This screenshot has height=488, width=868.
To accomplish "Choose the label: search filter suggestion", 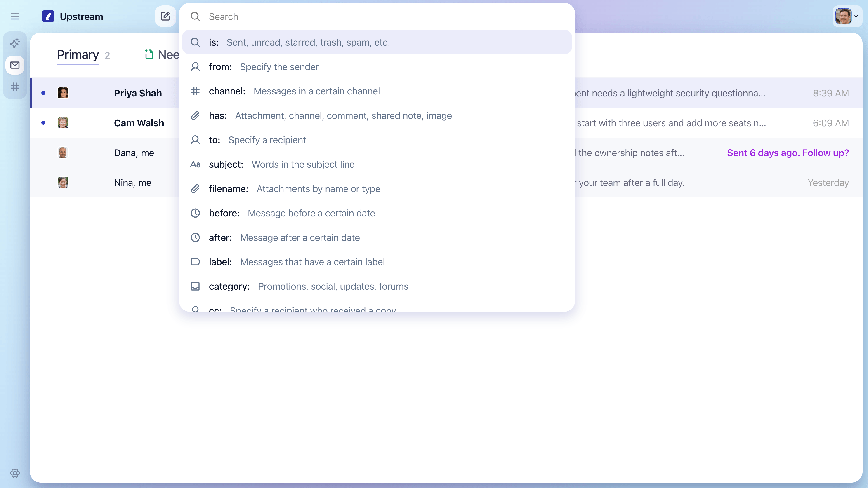I will coord(377,262).
